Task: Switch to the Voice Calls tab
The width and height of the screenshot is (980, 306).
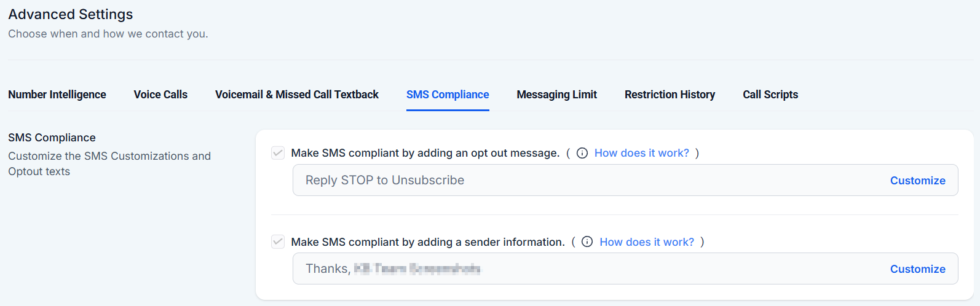Action: pyautogui.click(x=160, y=95)
